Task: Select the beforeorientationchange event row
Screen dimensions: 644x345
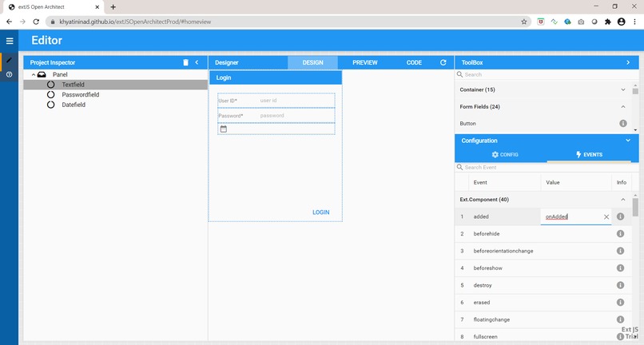Action: [x=543, y=251]
